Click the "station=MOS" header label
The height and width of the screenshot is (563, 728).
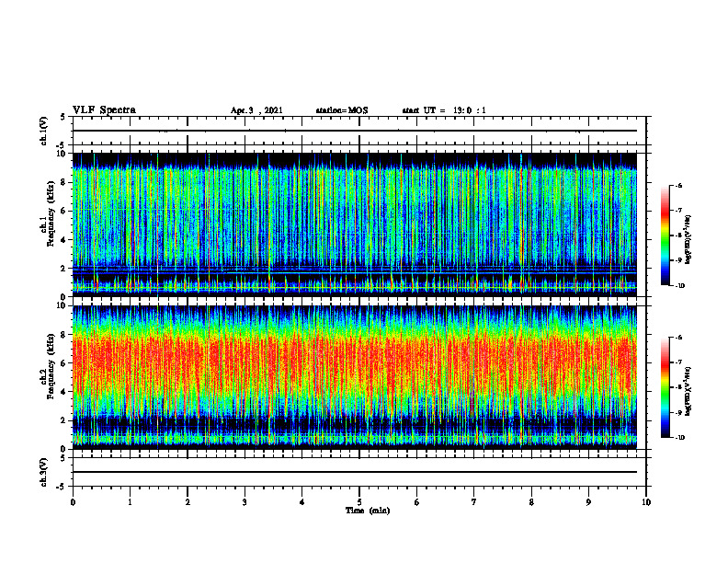(342, 110)
